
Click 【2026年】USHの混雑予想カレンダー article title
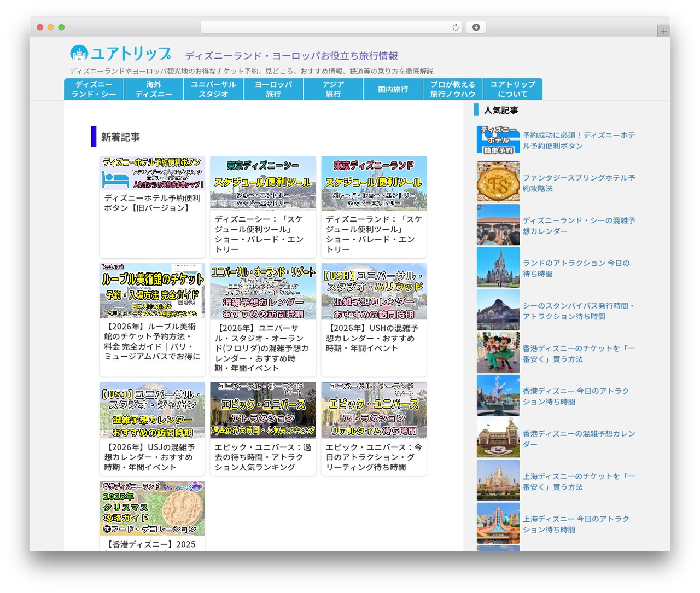pos(372,338)
